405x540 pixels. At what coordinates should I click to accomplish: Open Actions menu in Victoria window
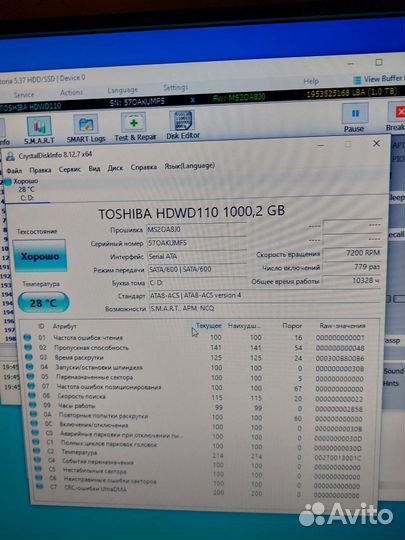(x=71, y=92)
